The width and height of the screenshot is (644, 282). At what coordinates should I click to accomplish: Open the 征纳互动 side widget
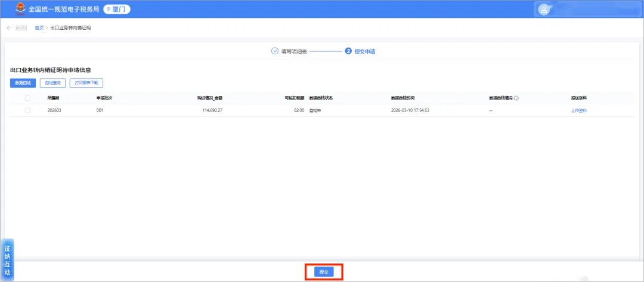[x=7, y=261]
